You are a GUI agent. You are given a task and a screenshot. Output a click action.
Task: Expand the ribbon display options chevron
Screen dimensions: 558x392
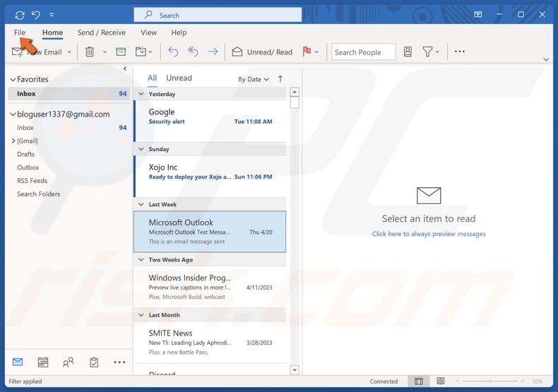click(x=546, y=59)
